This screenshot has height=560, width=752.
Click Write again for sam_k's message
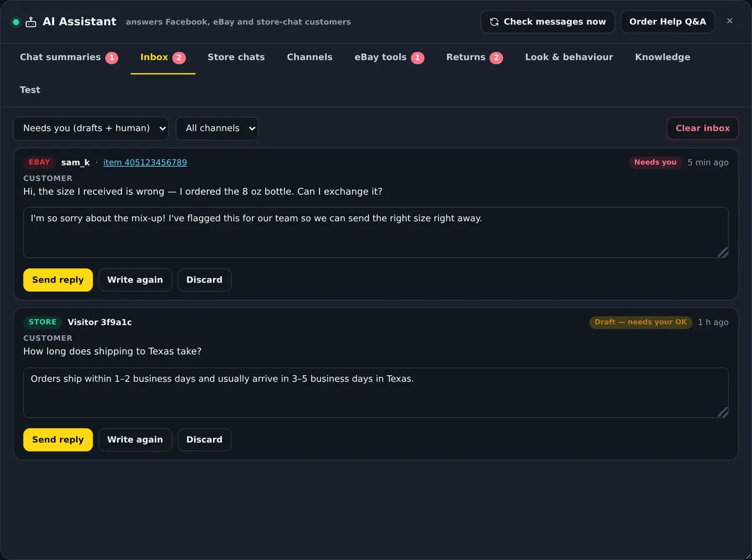(x=135, y=280)
